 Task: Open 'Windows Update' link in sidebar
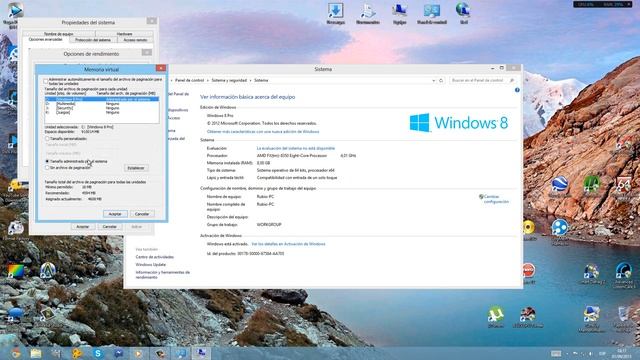pos(151,264)
